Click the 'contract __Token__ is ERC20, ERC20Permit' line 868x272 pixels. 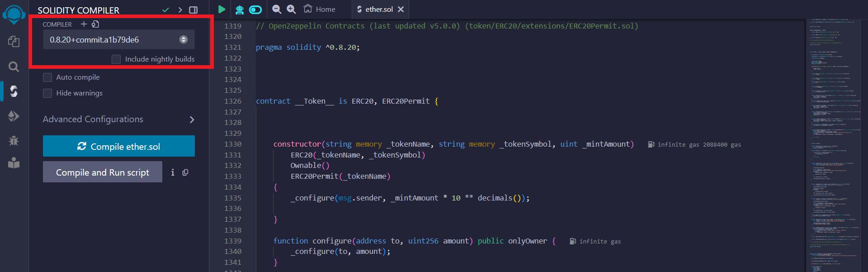coord(347,101)
